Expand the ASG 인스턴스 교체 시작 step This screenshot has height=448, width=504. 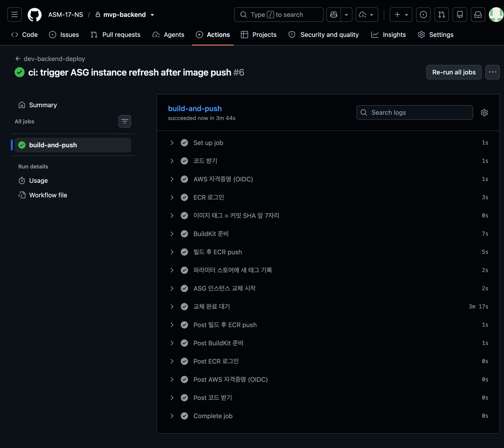click(328, 288)
